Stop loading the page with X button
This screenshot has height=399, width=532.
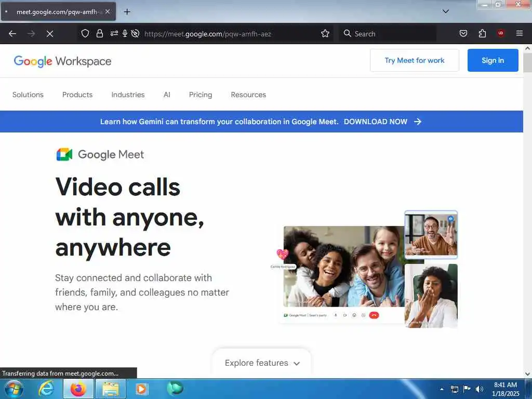(50, 34)
